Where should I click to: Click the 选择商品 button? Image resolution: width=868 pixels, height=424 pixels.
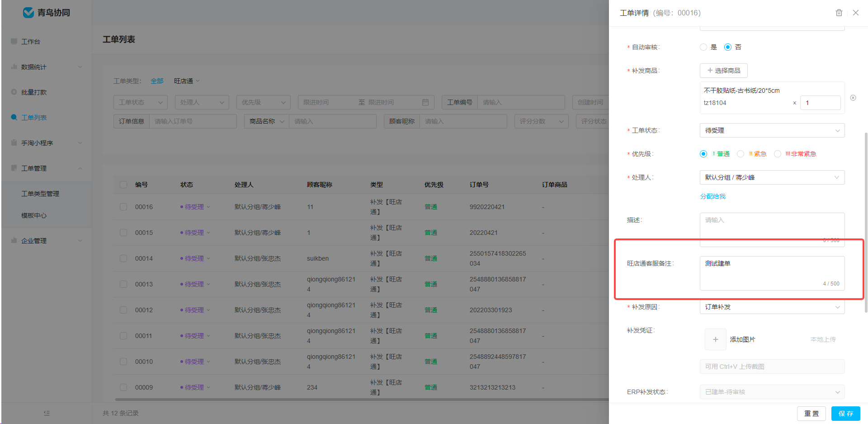(x=723, y=71)
